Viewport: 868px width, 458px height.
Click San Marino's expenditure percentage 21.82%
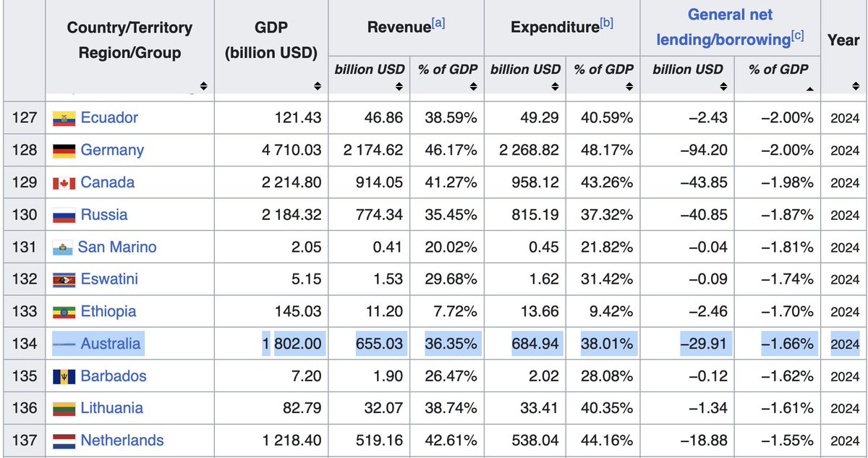(608, 247)
